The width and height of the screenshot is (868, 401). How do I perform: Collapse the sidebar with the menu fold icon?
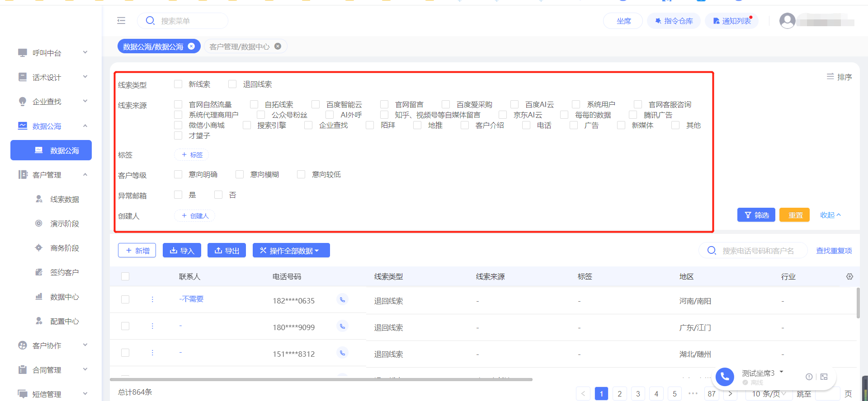coord(121,20)
